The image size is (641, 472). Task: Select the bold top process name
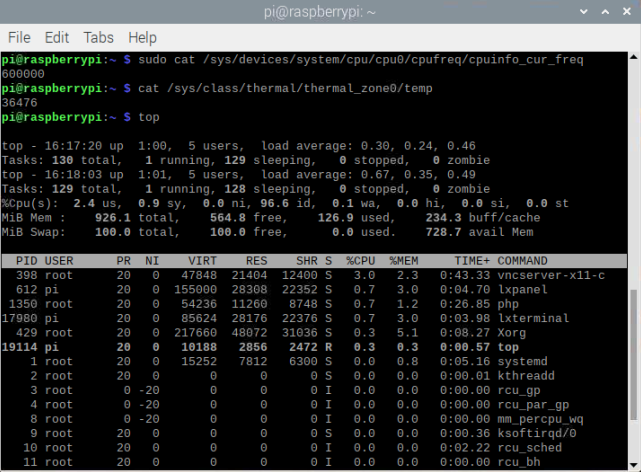coord(508,347)
